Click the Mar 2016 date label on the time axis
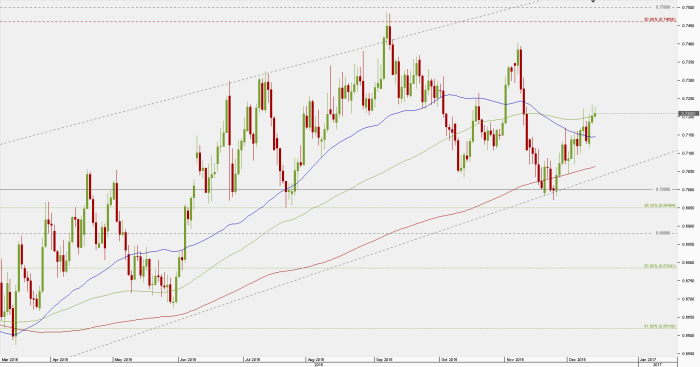 click(9, 359)
